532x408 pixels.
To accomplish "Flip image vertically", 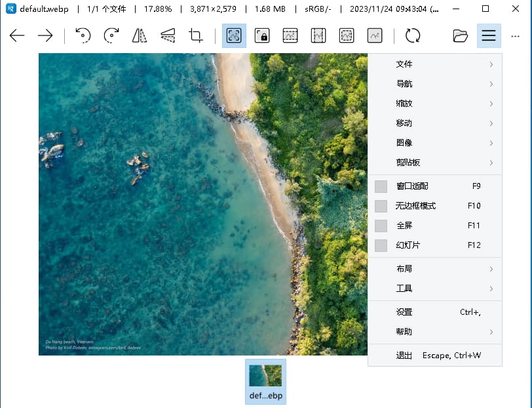I will click(168, 35).
